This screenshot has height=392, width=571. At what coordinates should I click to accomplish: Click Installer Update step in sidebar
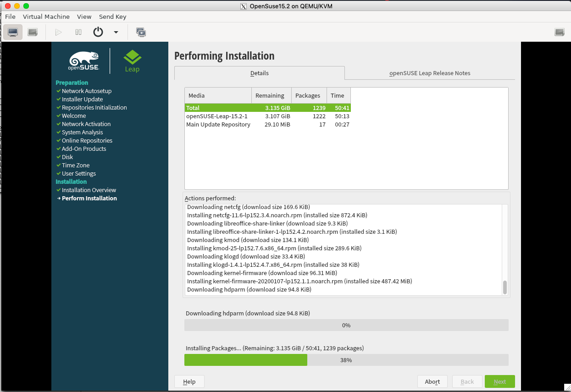pos(83,99)
